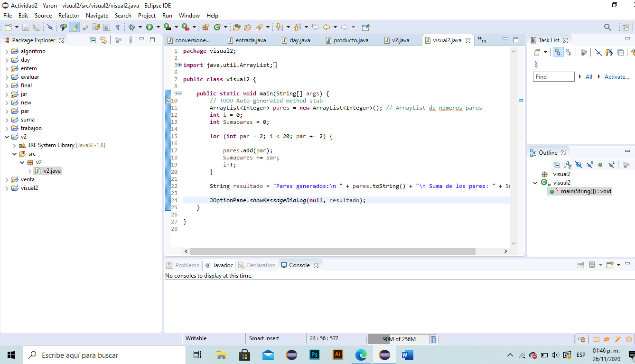The image size is (635, 364).
Task: Collapse all in Package Explorer
Action: click(93, 40)
